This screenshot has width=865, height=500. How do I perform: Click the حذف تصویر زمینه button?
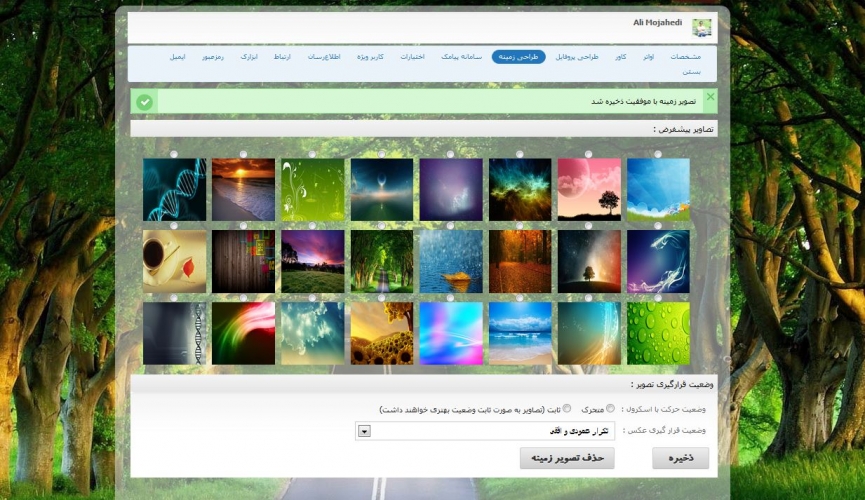pyautogui.click(x=567, y=458)
